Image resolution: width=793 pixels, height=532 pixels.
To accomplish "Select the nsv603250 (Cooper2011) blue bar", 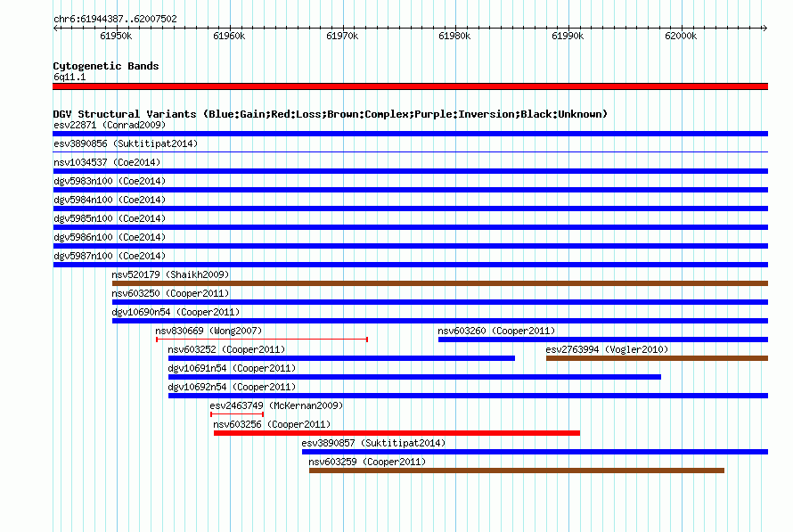I will click(x=440, y=302).
